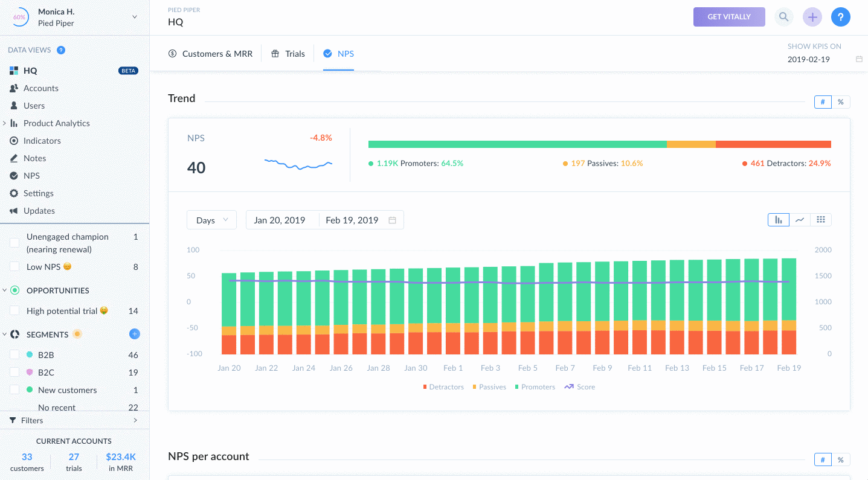Switch to line chart view icon
868x480 pixels.
[800, 220]
